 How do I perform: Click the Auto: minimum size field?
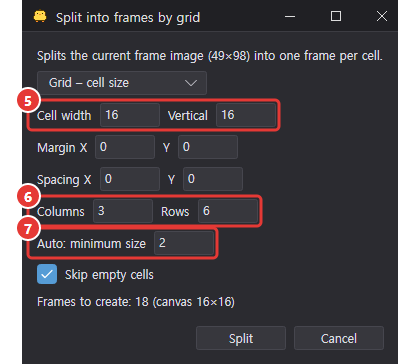point(184,243)
